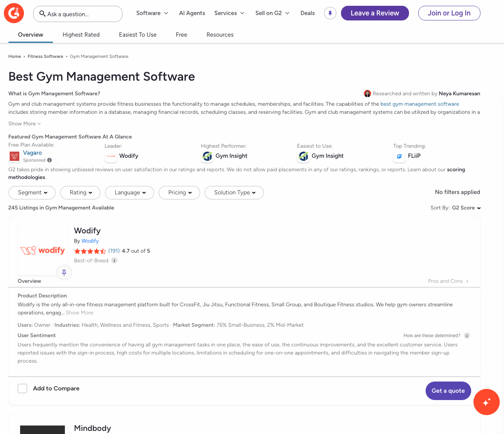Open the Deals menu item
The image size is (504, 434).
tap(307, 13)
